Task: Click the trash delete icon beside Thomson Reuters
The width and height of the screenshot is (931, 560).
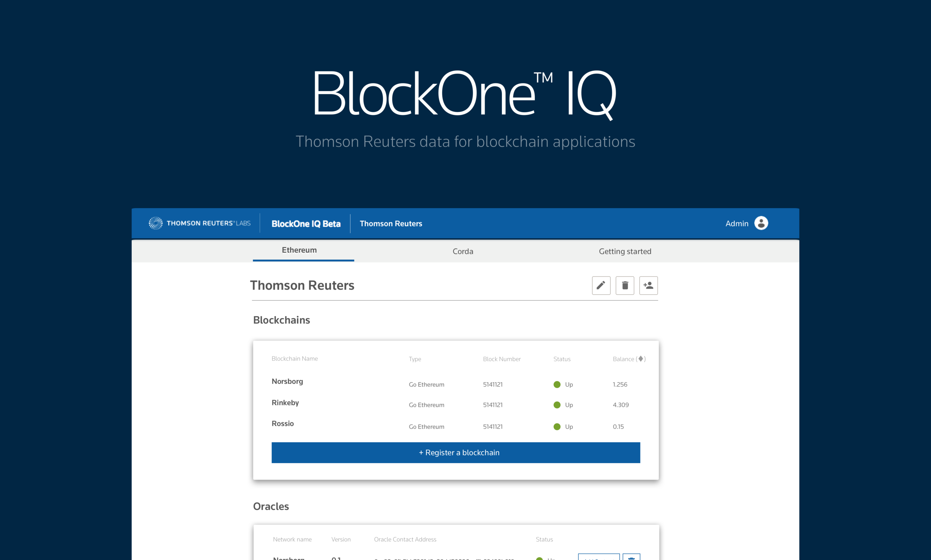Action: (x=625, y=285)
